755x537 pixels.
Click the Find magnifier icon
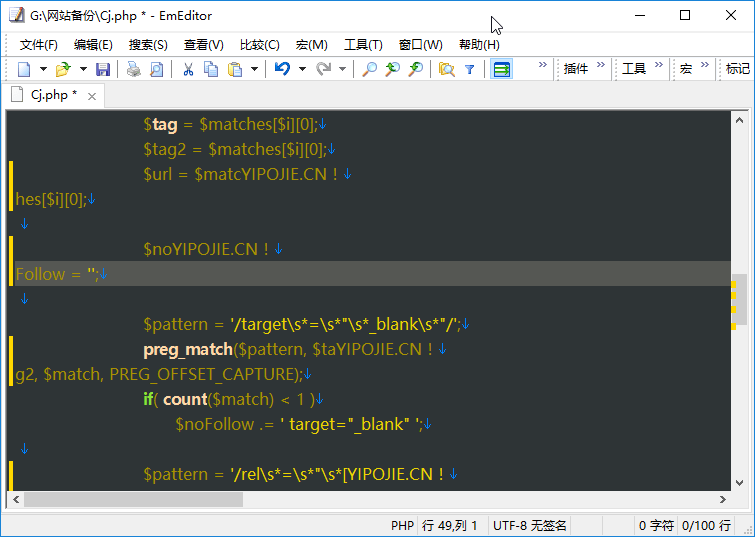coord(369,69)
